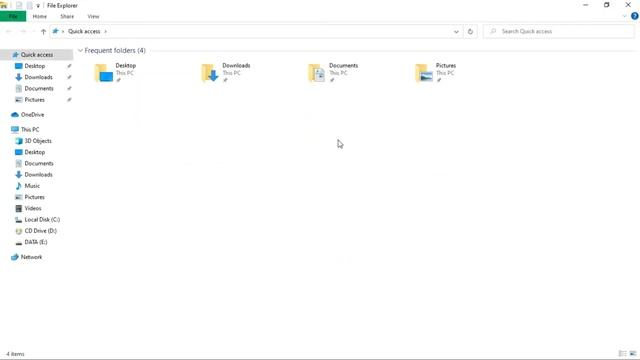Open Local Disk (C:) drive

pyautogui.click(x=42, y=220)
